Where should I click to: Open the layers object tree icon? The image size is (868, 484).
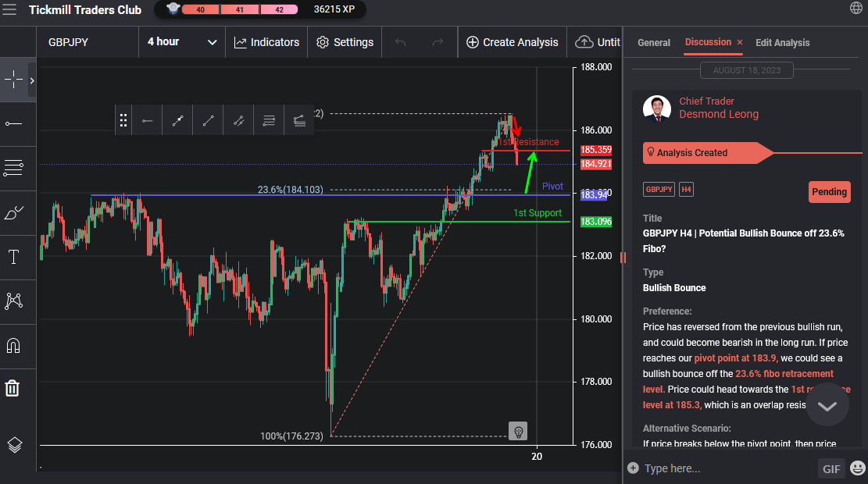(14, 445)
